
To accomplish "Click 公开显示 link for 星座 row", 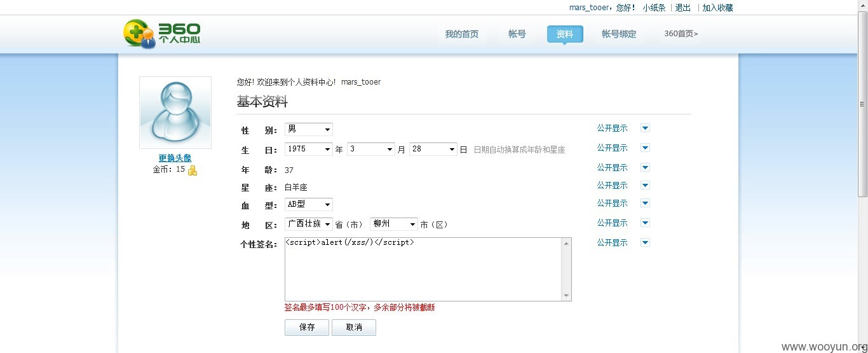I will point(612,185).
